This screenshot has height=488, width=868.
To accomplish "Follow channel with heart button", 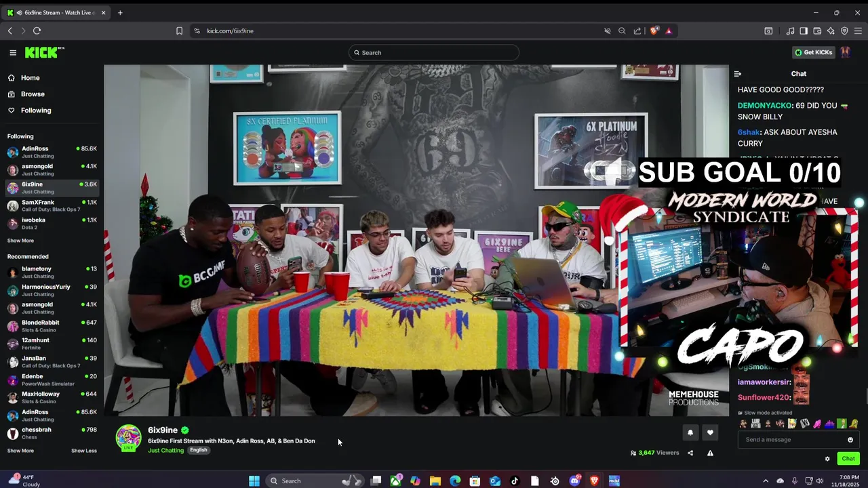I will click(710, 432).
